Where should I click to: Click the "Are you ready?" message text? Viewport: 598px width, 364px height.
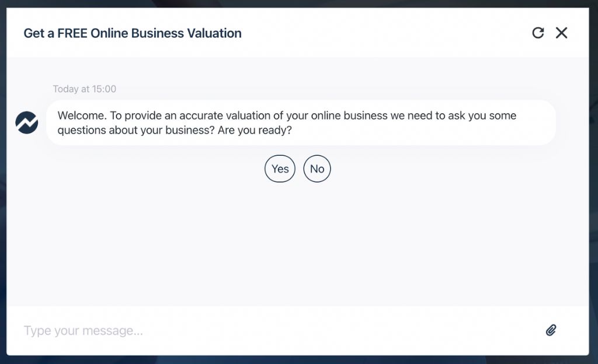255,131
